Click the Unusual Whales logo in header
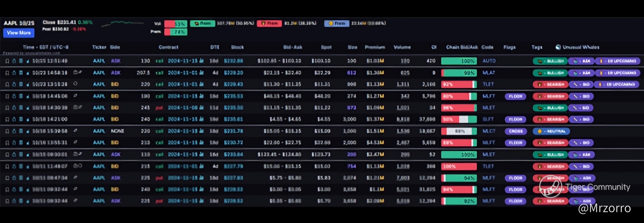Screen dimensions: 644x223 558,47
